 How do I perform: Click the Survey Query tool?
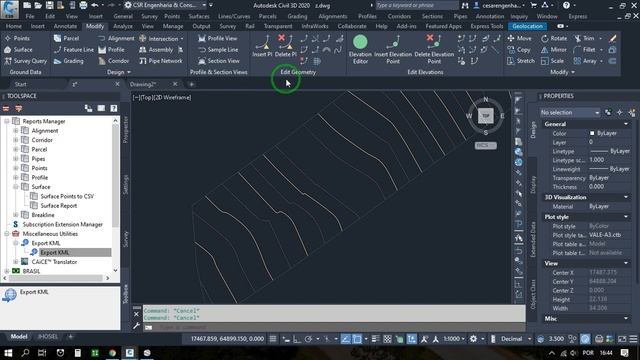pyautogui.click(x=26, y=61)
